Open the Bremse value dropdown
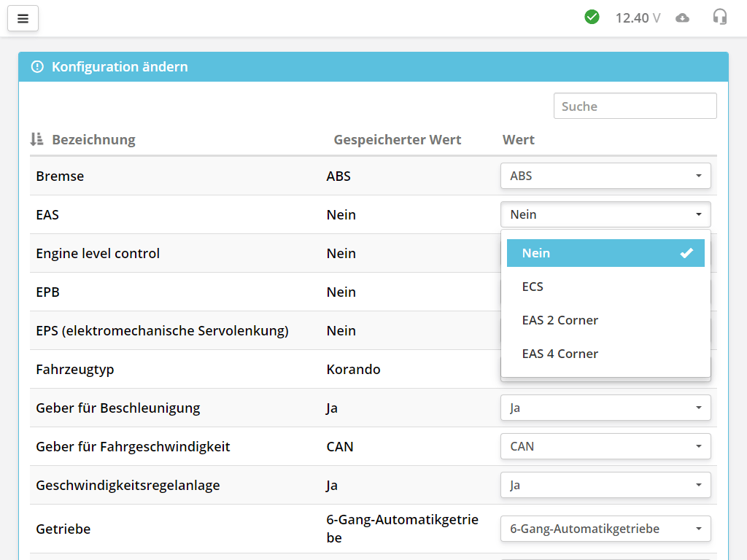 [605, 176]
